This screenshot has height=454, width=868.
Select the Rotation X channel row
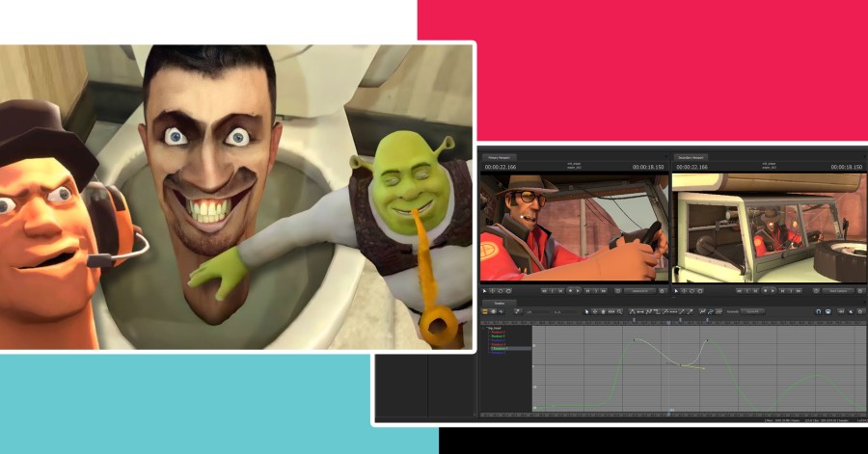[498, 344]
